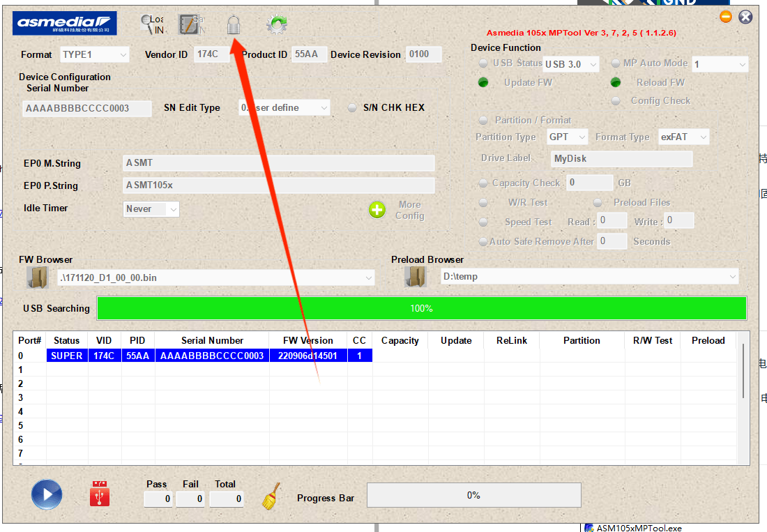767x532 pixels.
Task: Click the EP0 M.String field
Action: click(278, 163)
